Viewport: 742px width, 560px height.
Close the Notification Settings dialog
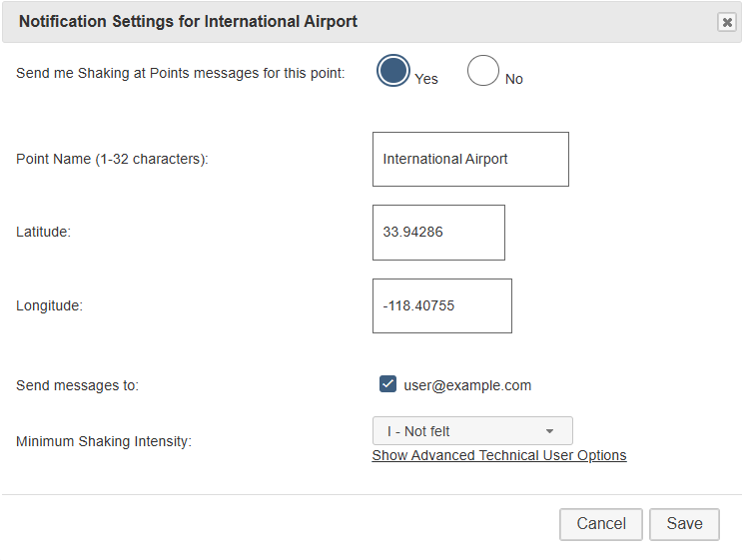pyautogui.click(x=727, y=22)
